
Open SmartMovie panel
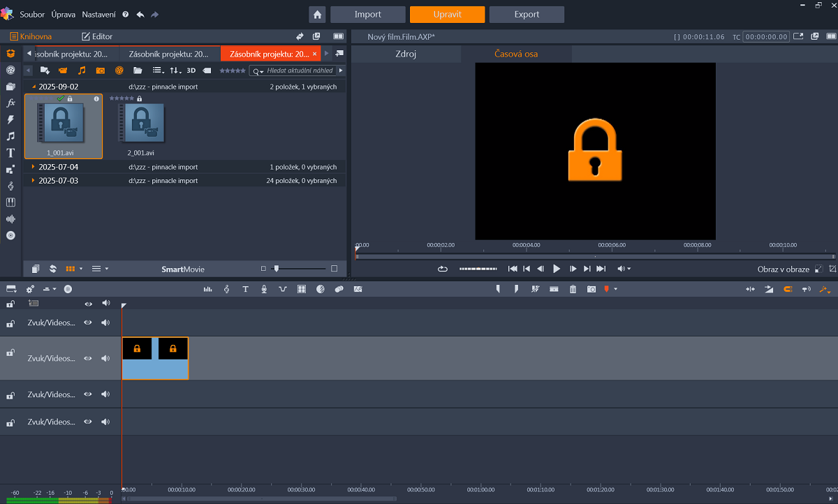(x=183, y=269)
